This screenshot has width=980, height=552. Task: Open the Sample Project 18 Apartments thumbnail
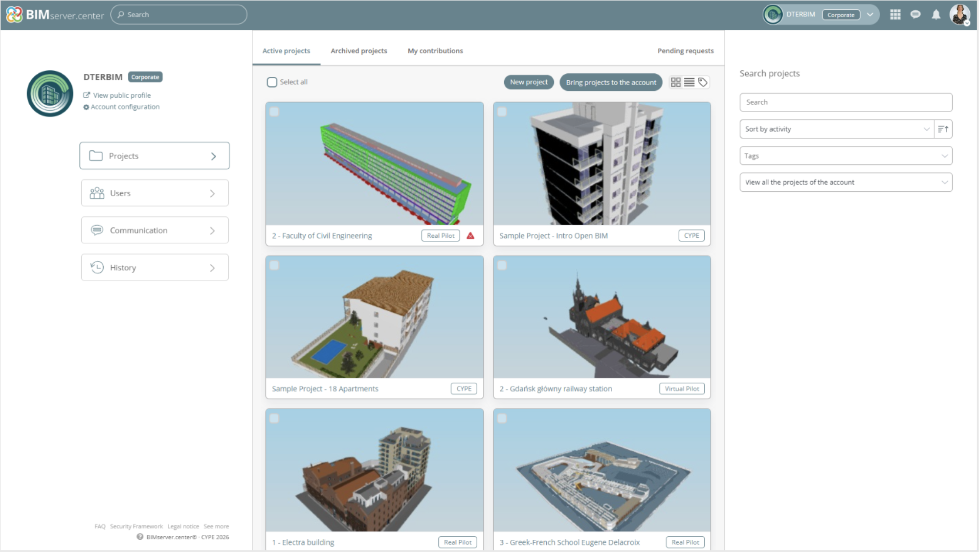375,317
